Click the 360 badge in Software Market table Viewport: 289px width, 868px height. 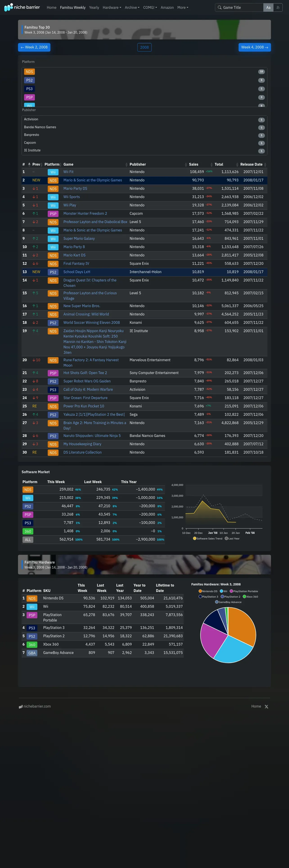coord(28,531)
